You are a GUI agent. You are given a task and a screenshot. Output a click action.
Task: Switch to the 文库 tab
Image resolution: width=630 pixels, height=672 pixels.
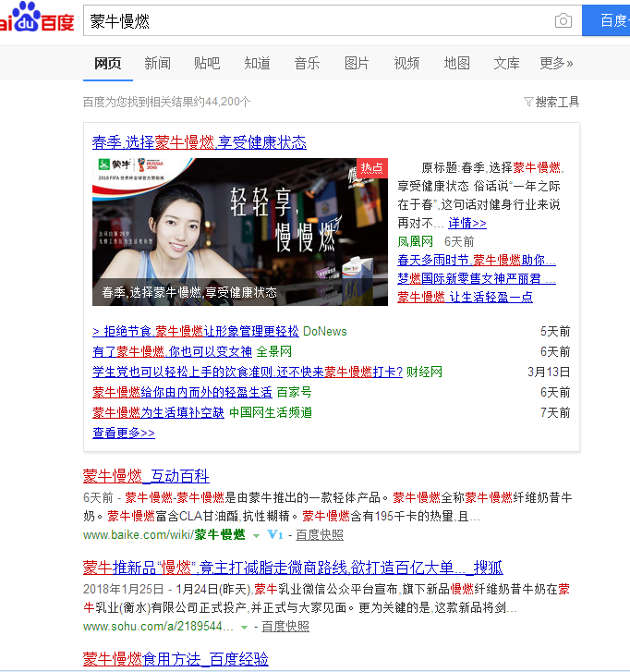tap(506, 64)
